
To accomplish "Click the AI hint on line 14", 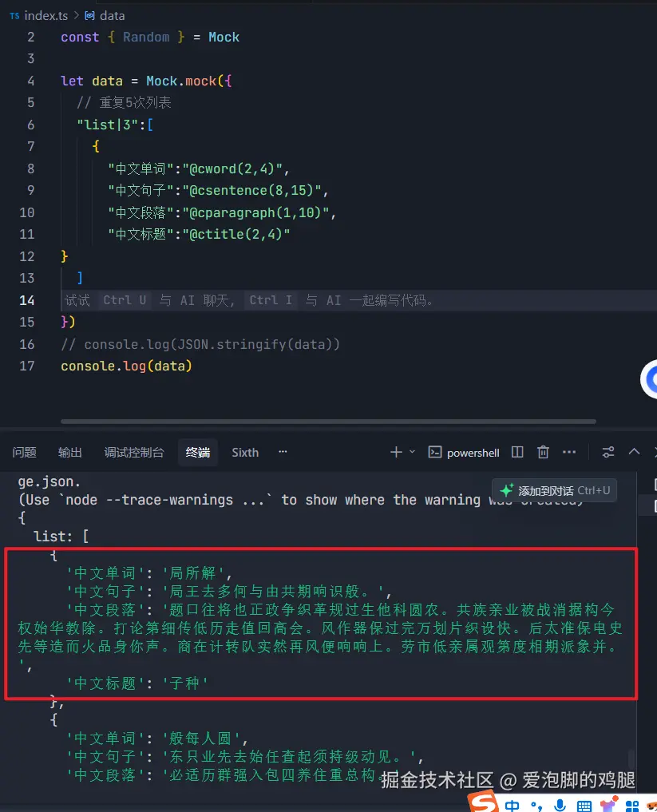I will (248, 300).
